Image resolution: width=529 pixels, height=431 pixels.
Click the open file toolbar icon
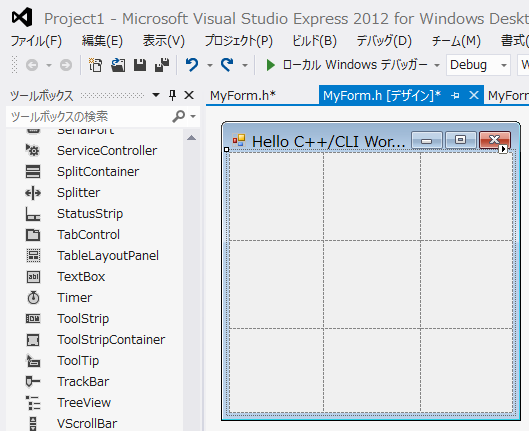[118, 65]
